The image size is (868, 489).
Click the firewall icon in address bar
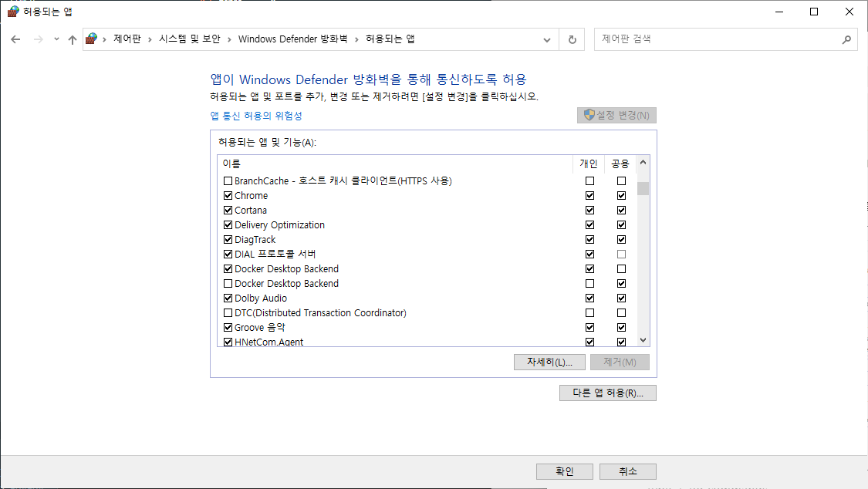pos(91,39)
